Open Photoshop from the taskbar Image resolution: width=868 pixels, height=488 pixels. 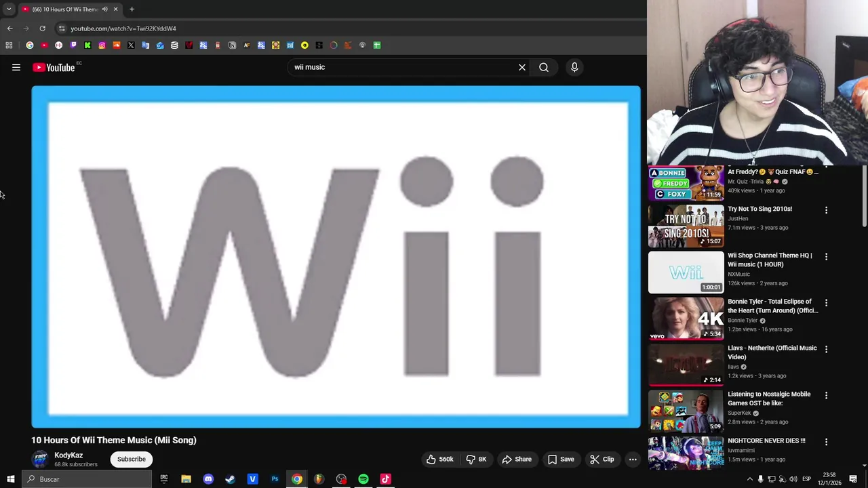pos(275,479)
